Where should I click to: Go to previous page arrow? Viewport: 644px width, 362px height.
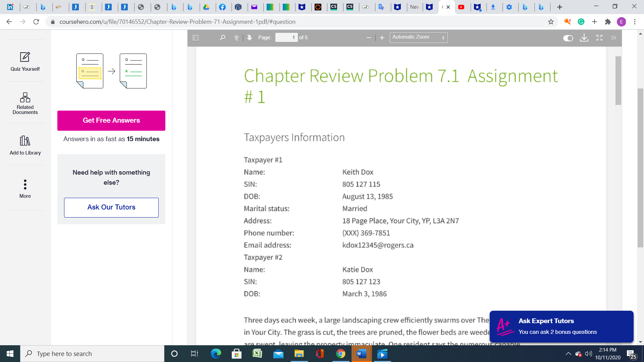(236, 38)
